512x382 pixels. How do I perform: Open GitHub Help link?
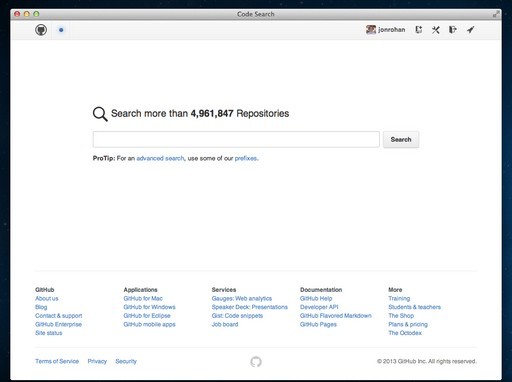click(316, 298)
